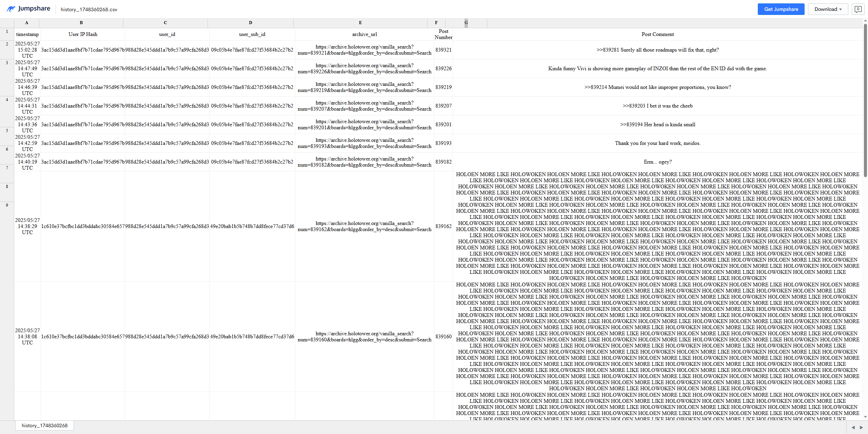Select column B header
The height and width of the screenshot is (434, 868).
tap(81, 23)
